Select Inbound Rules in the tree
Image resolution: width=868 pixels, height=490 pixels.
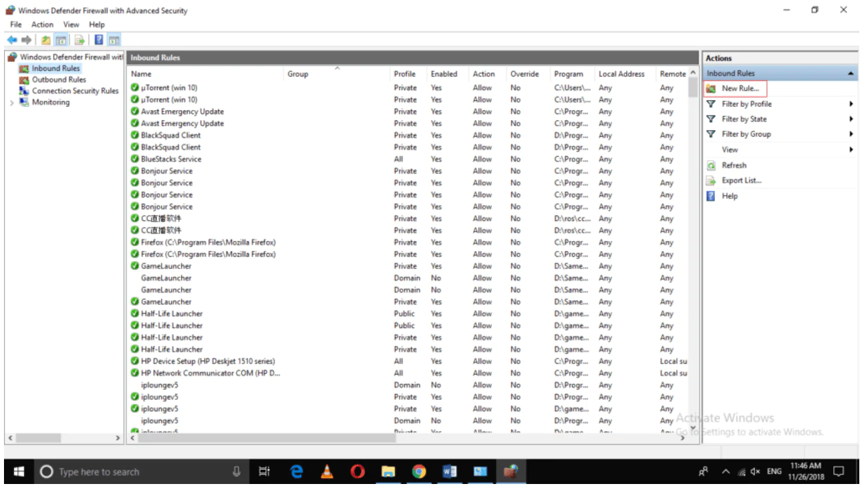55,69
